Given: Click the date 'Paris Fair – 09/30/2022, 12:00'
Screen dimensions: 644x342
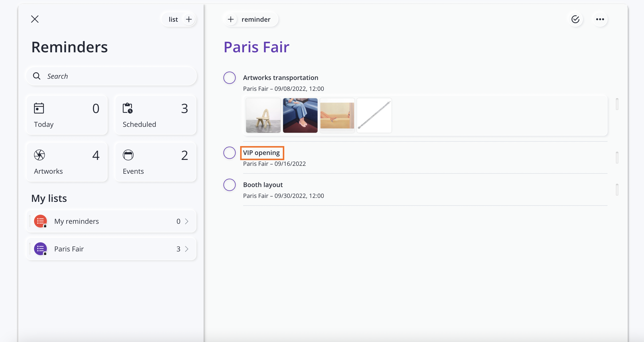Looking at the screenshot, I should point(284,196).
